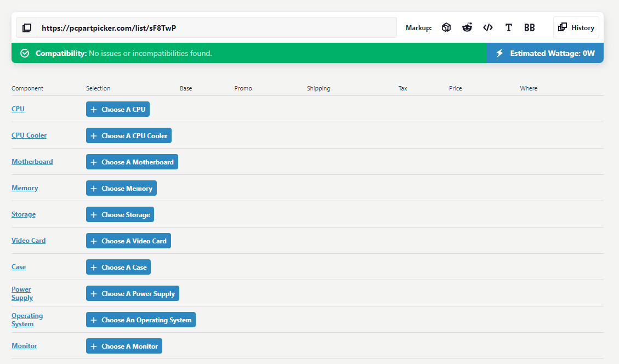Click the Choose A Monitor button

pyautogui.click(x=124, y=346)
